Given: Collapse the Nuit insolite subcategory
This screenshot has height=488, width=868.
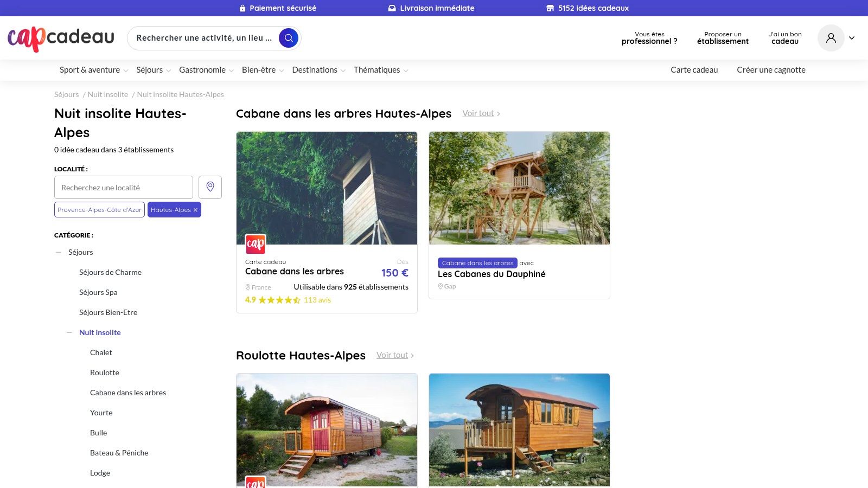Looking at the screenshot, I should click(x=69, y=332).
